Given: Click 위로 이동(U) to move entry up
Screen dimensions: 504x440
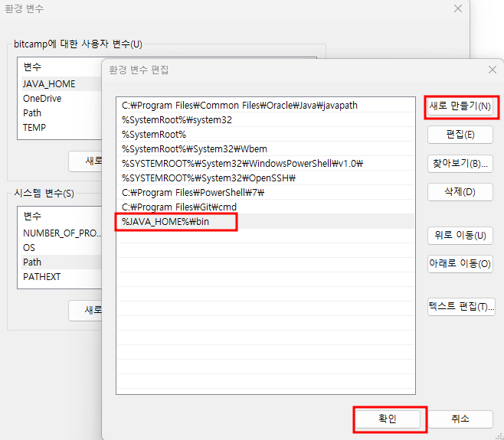Looking at the screenshot, I should click(x=460, y=236).
